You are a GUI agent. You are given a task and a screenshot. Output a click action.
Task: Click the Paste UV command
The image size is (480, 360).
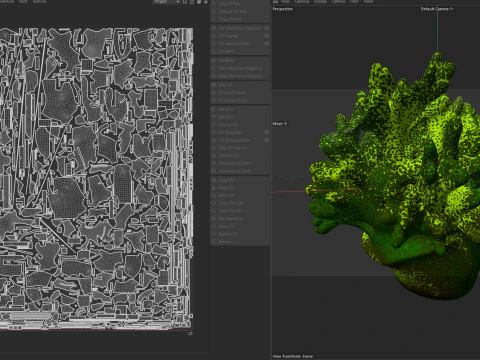point(240,188)
